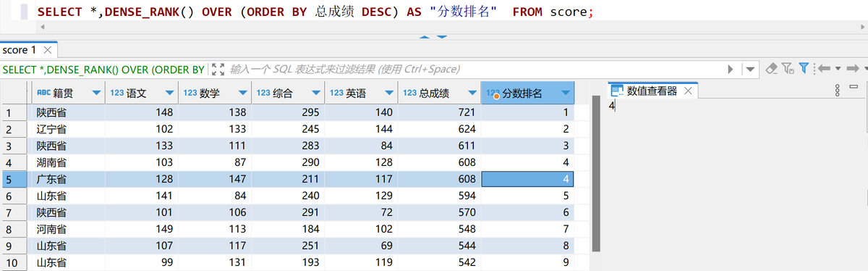
Task: Select row number 7 header
Action: coord(14,212)
